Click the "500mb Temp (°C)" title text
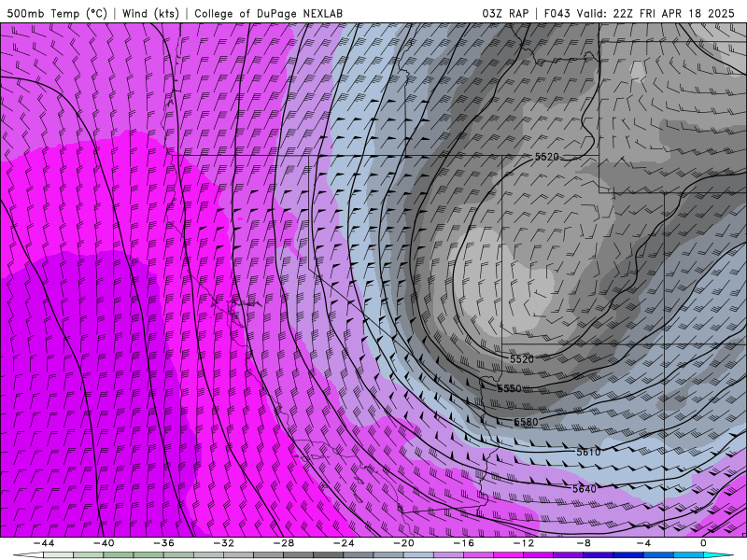Image resolution: width=747 pixels, height=560 pixels. point(57,13)
